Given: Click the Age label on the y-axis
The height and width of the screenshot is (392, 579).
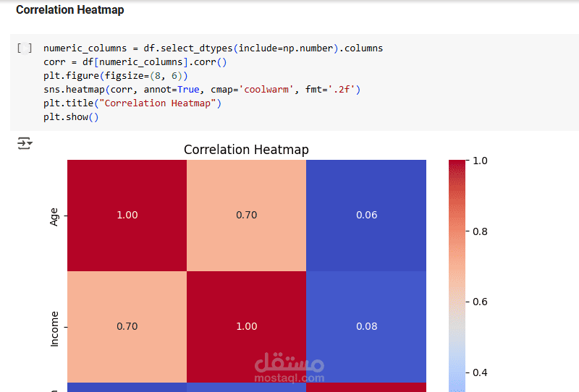Looking at the screenshot, I should (x=54, y=217).
